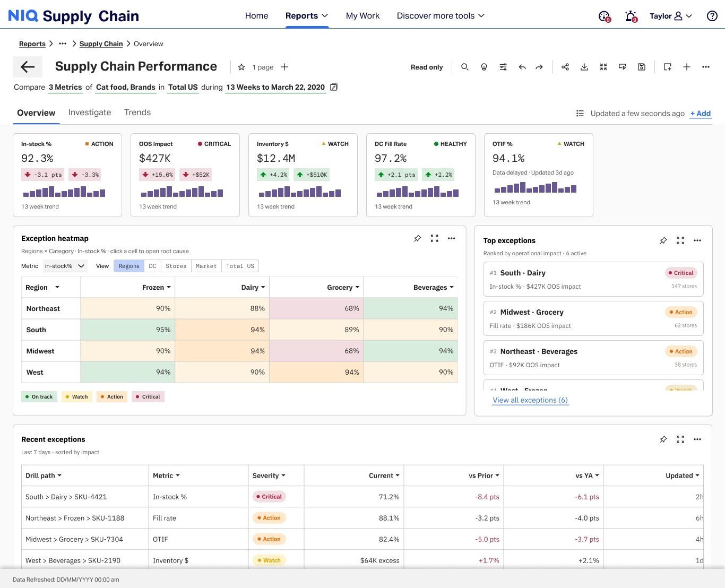Pin the Exception heatmap panel
The image size is (725, 588).
[418, 238]
